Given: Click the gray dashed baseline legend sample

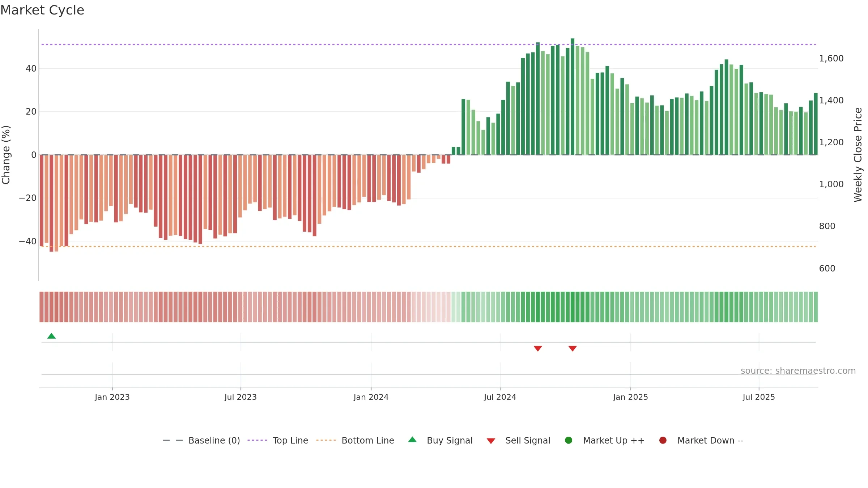Looking at the screenshot, I should [173, 440].
